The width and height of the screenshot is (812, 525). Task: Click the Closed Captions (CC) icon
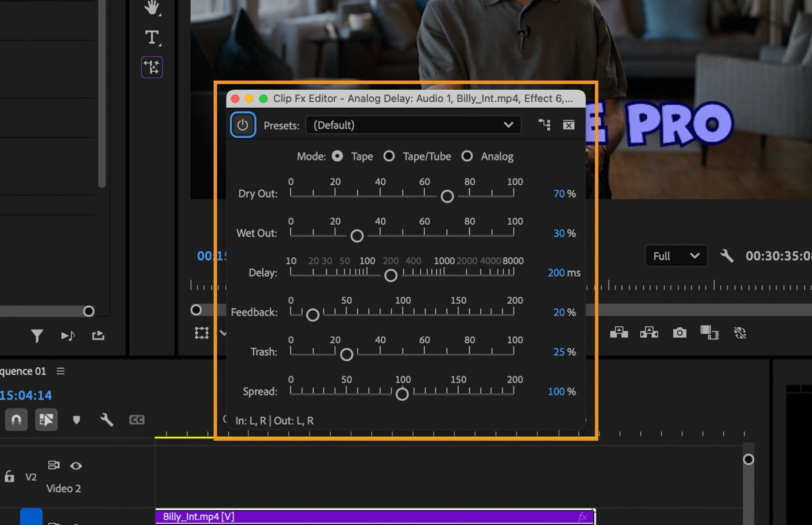click(x=138, y=420)
